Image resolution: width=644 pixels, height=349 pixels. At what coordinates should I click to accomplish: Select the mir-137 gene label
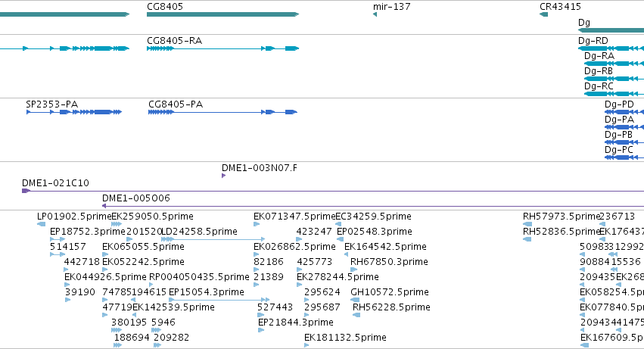pyautogui.click(x=391, y=7)
